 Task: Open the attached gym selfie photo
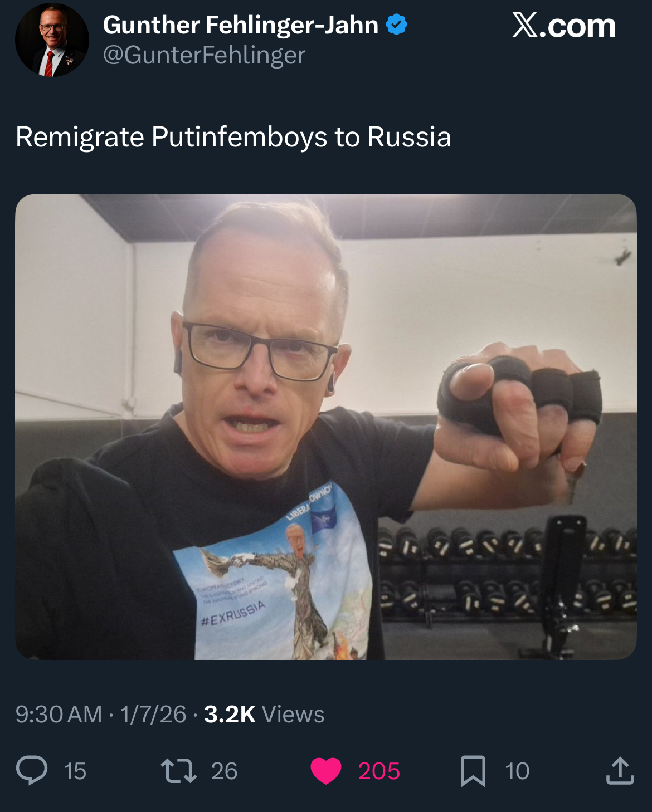coord(326,427)
